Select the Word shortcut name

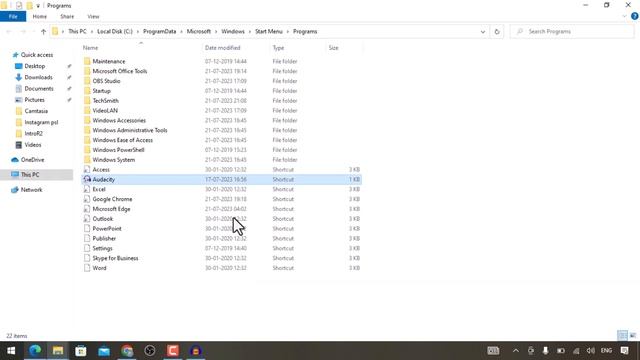coord(99,268)
